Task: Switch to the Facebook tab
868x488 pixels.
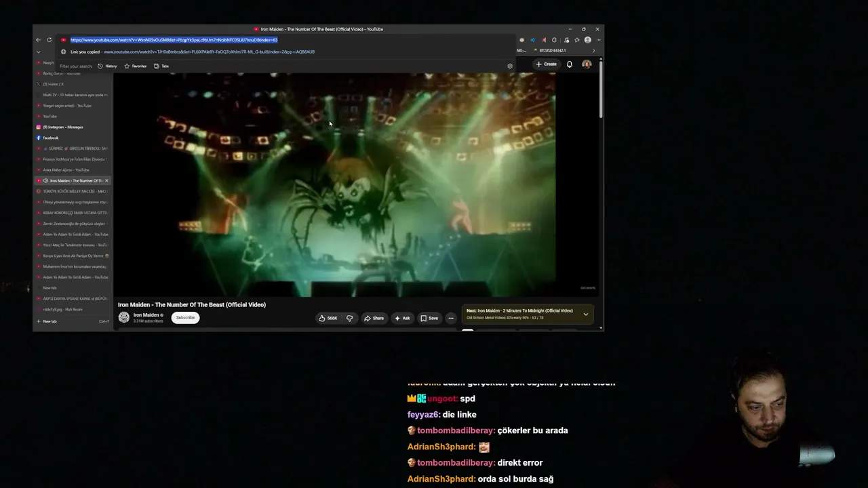Action: click(72, 138)
